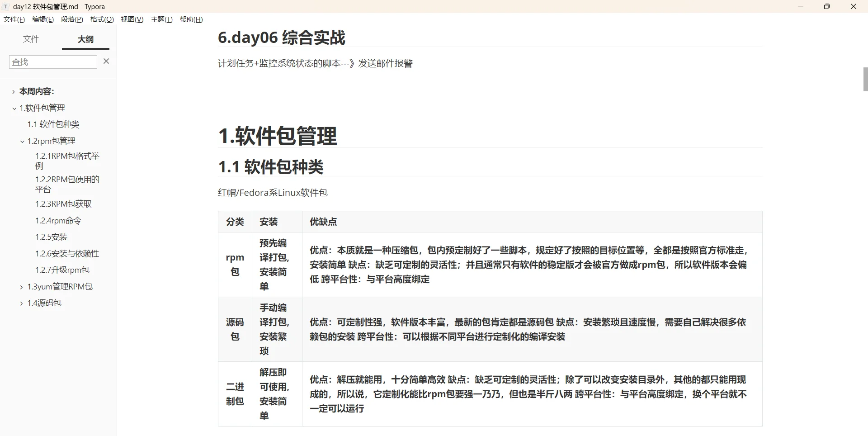Collapse the 1.软件包管理 outline section
Image resolution: width=868 pixels, height=436 pixels.
point(14,108)
